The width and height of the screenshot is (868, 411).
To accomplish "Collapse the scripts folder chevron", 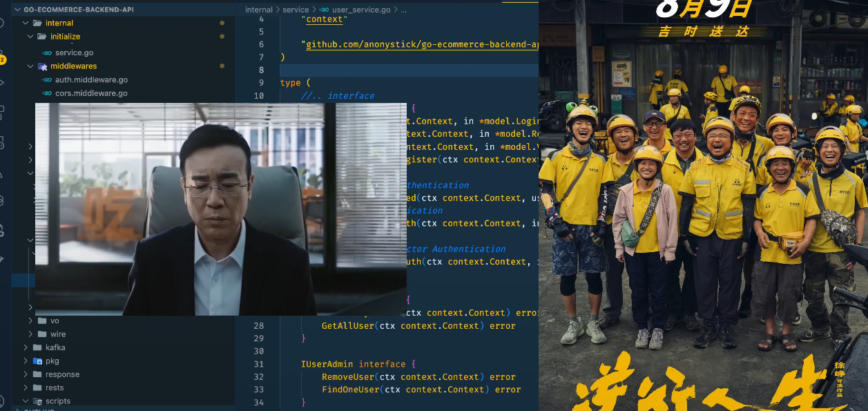I will (x=26, y=401).
